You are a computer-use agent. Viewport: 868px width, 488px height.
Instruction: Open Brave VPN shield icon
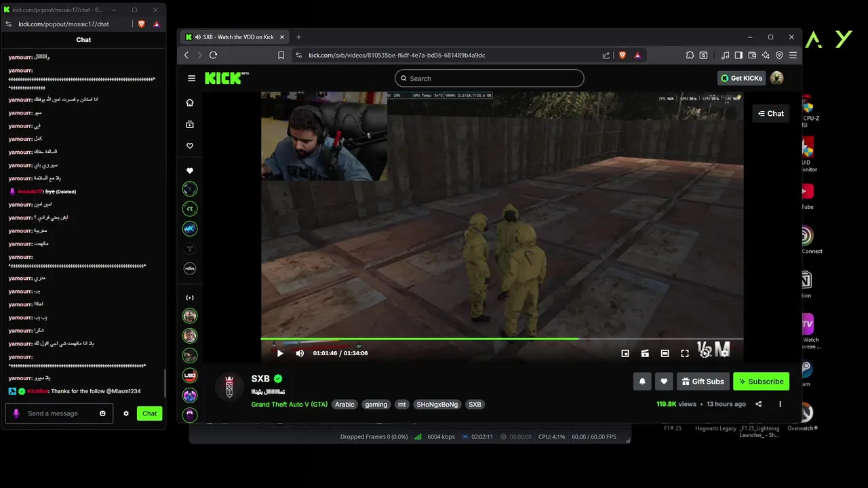click(779, 56)
